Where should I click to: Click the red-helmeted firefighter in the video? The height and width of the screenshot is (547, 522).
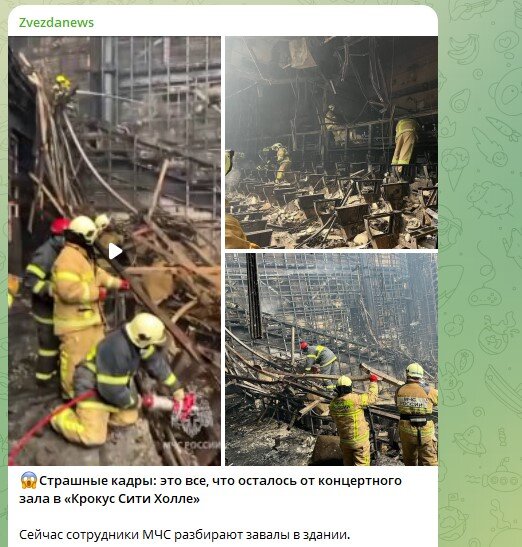45,297
